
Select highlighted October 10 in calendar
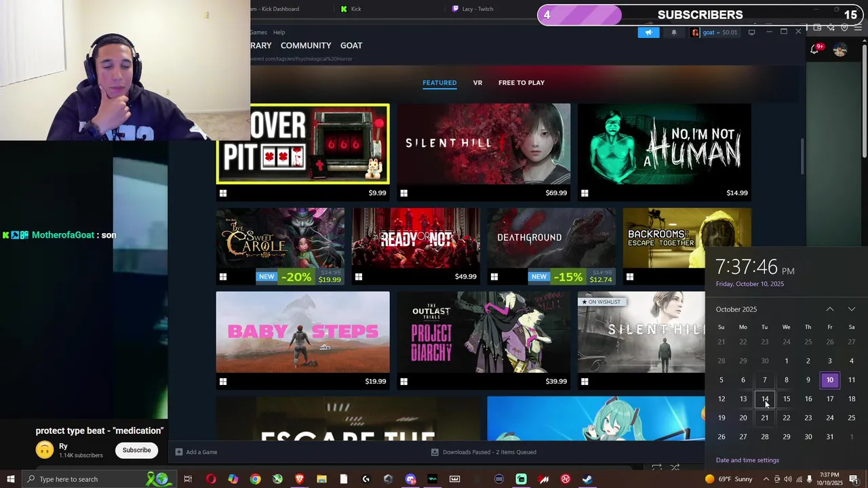point(830,380)
